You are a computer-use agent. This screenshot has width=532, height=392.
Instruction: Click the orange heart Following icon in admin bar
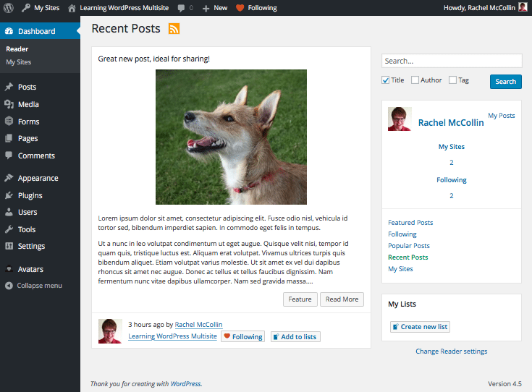[x=240, y=8]
